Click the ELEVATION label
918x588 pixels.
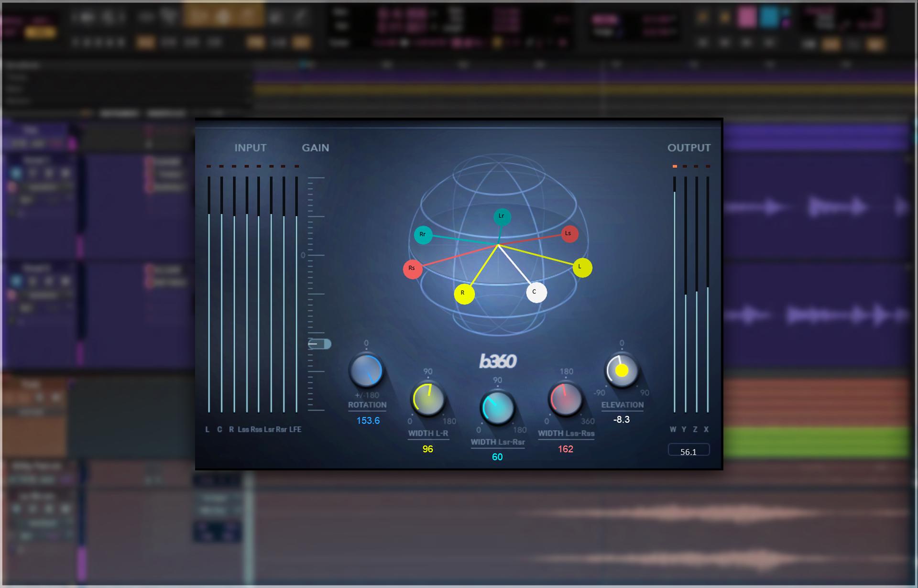coord(623,405)
